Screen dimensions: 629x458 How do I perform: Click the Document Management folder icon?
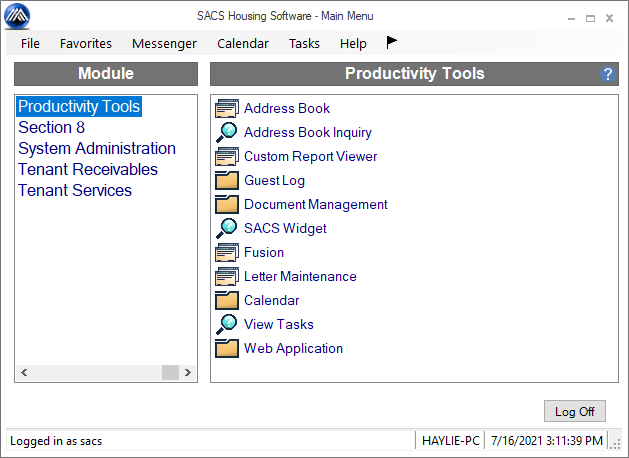click(x=227, y=205)
